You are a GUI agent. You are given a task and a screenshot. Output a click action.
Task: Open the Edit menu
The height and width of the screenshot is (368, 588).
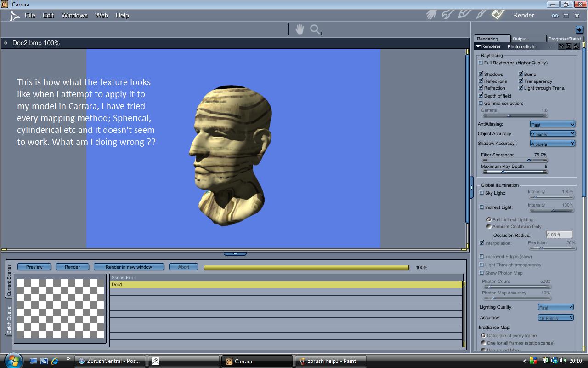click(48, 15)
